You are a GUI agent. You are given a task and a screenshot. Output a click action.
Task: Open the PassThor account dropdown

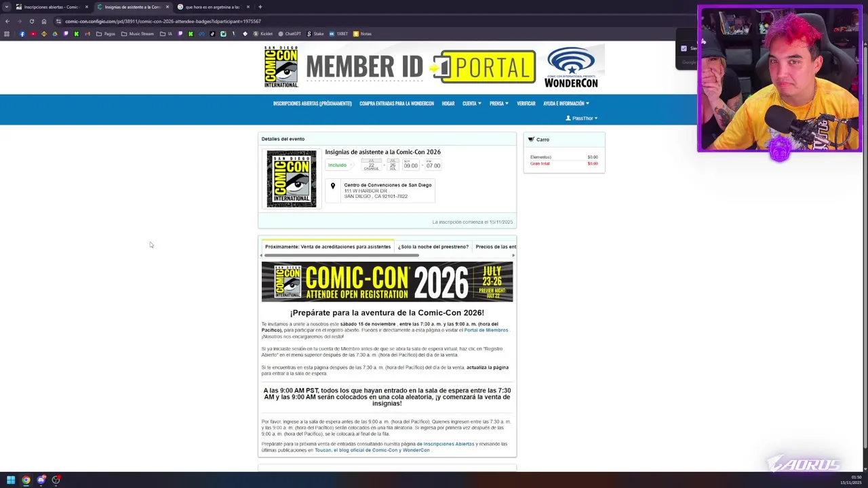(x=582, y=118)
